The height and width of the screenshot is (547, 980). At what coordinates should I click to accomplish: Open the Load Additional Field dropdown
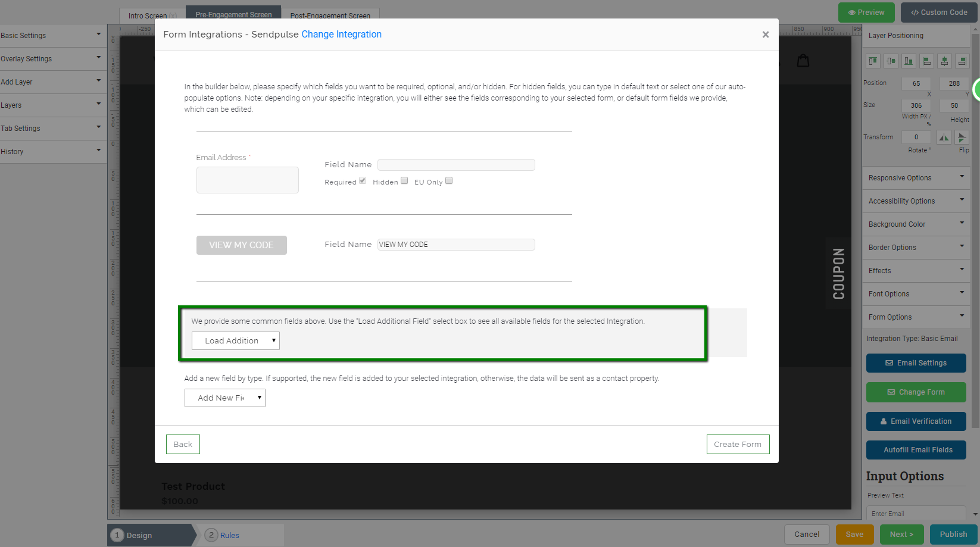coord(235,340)
